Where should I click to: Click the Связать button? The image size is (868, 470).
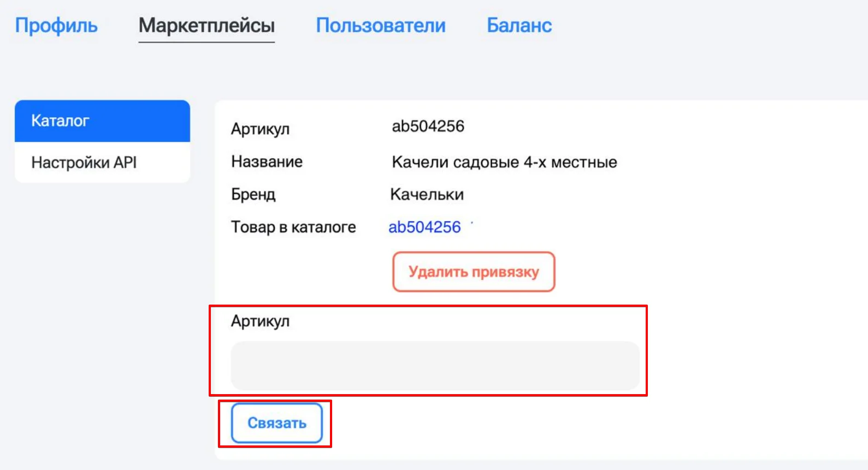(277, 423)
